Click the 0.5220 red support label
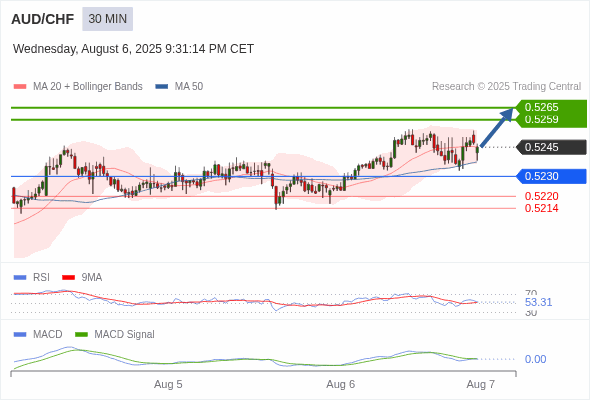The width and height of the screenshot is (590, 400). pyautogui.click(x=541, y=196)
